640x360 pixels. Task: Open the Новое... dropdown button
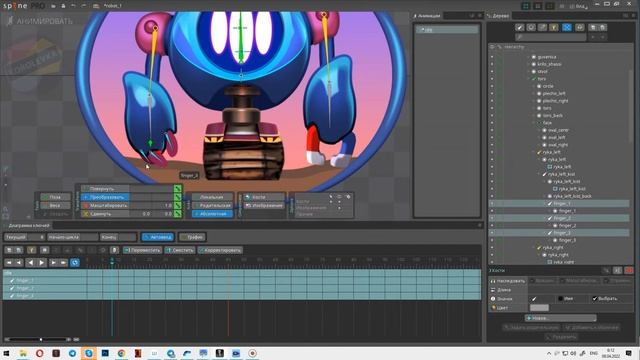(x=560, y=318)
